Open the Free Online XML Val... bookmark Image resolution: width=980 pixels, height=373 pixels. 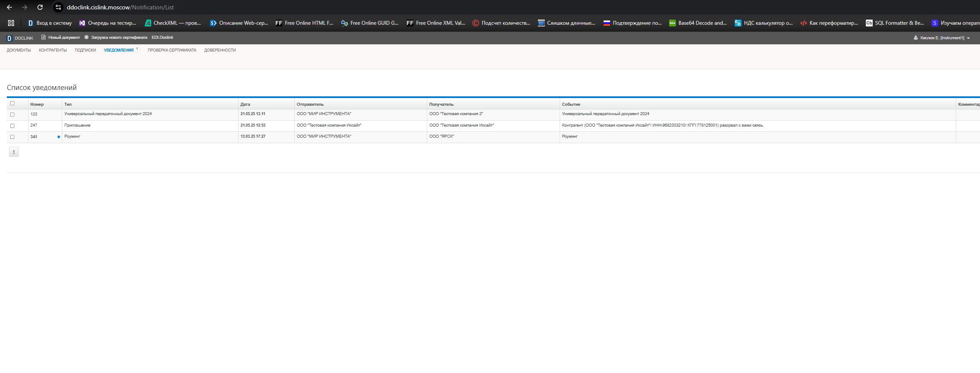pyautogui.click(x=436, y=23)
